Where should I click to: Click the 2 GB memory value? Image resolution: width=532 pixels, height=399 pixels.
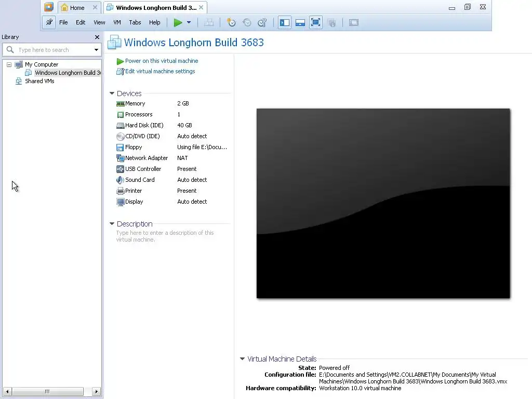point(183,103)
